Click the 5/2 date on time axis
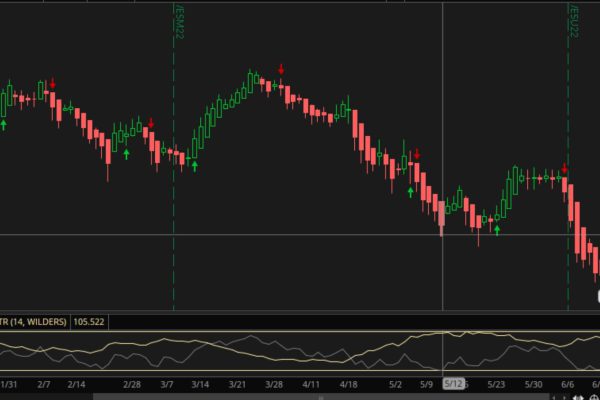Viewport: 600px width, 400px height. 395,384
